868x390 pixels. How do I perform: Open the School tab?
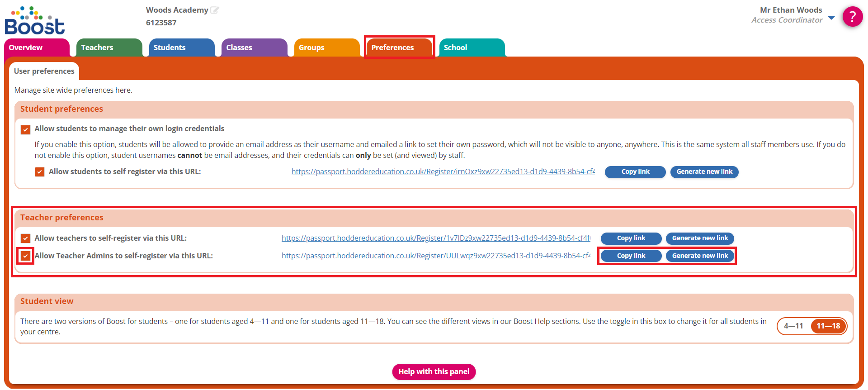pyautogui.click(x=471, y=48)
